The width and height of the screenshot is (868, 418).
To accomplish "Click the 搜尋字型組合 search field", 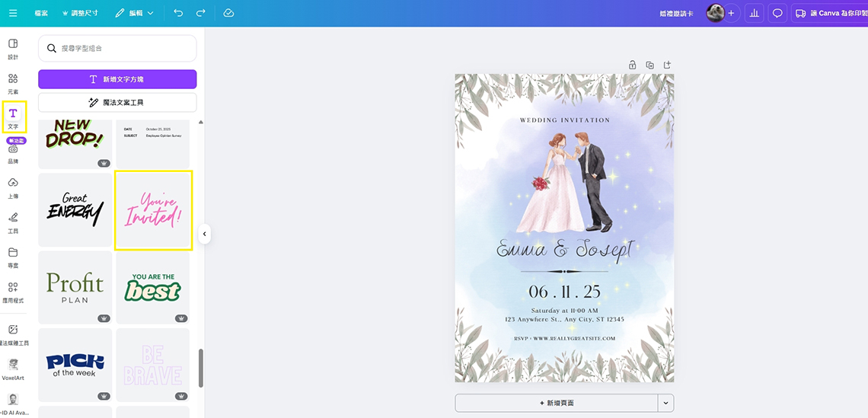I will tap(117, 48).
